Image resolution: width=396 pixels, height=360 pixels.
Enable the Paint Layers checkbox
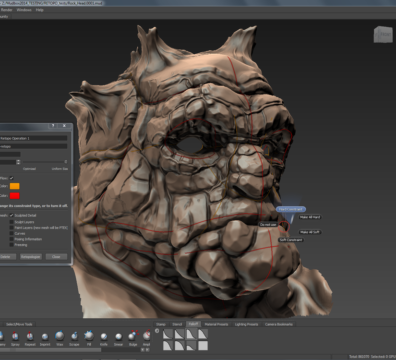point(12,227)
